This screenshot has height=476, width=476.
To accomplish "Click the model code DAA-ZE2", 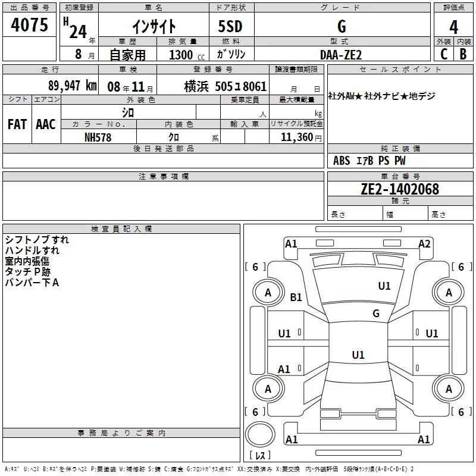I will 340,54.
